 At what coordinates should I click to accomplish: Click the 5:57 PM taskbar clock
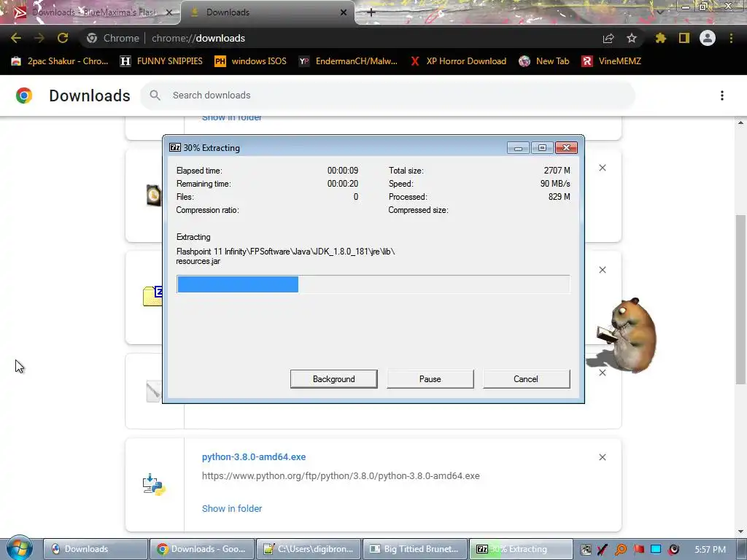711,550
